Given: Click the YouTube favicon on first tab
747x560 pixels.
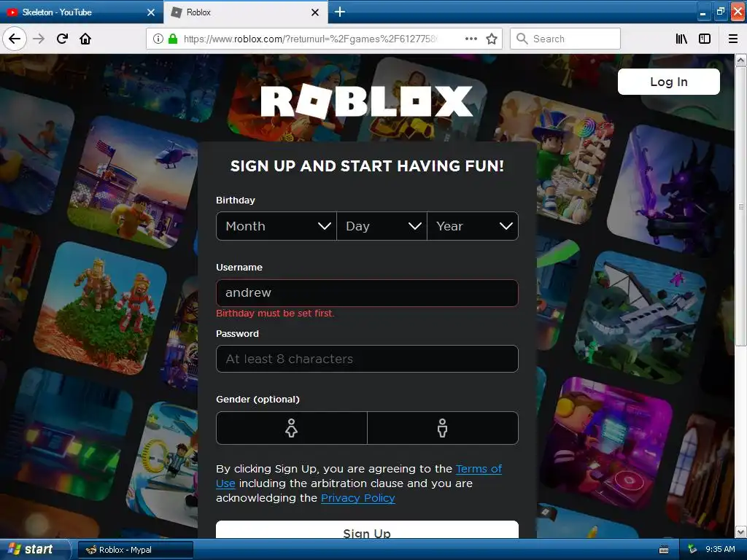Looking at the screenshot, I should pos(12,12).
